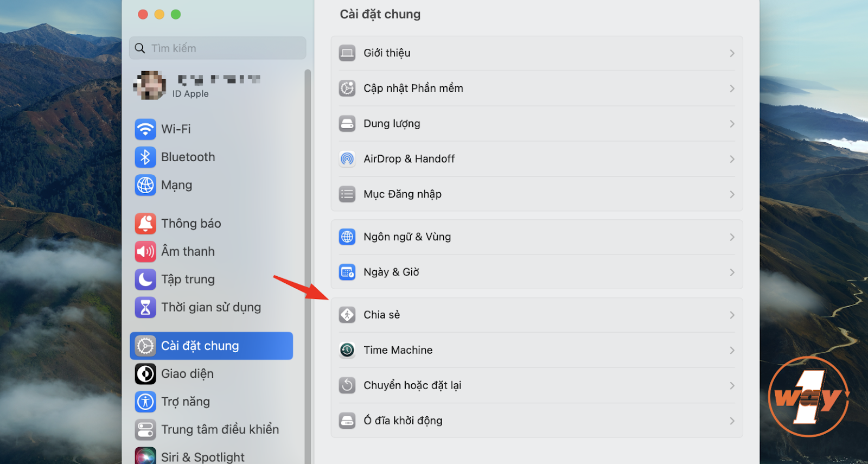
Task: Select Tập trung label in sidebar
Action: 188,279
